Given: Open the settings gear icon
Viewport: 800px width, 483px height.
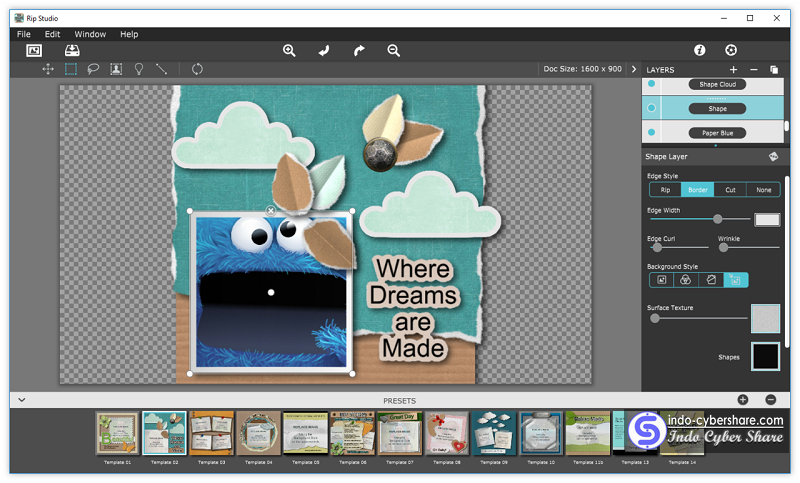Looking at the screenshot, I should 731,50.
